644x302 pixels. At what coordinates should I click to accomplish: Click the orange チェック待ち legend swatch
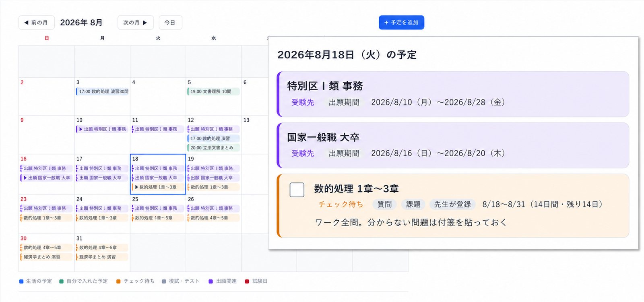(118, 281)
